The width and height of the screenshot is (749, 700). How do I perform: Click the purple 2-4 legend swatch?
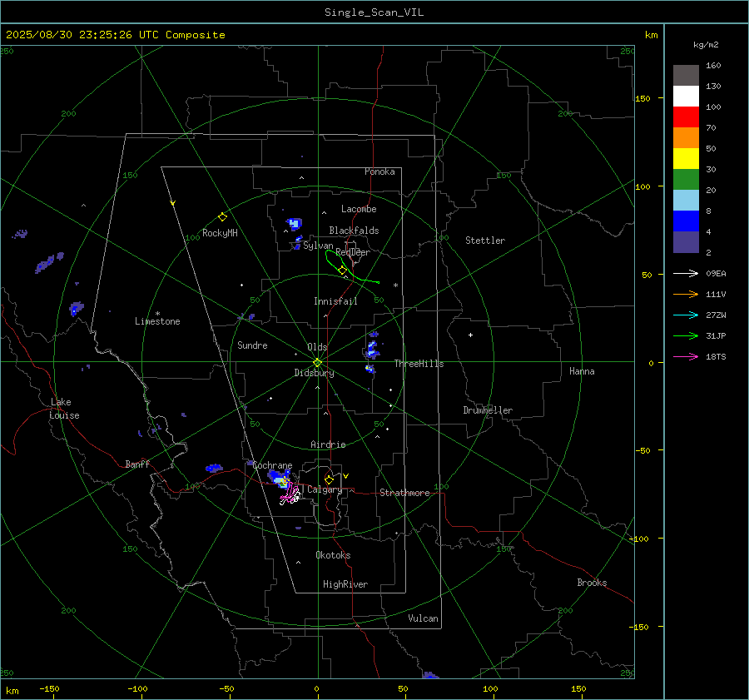[x=686, y=242]
